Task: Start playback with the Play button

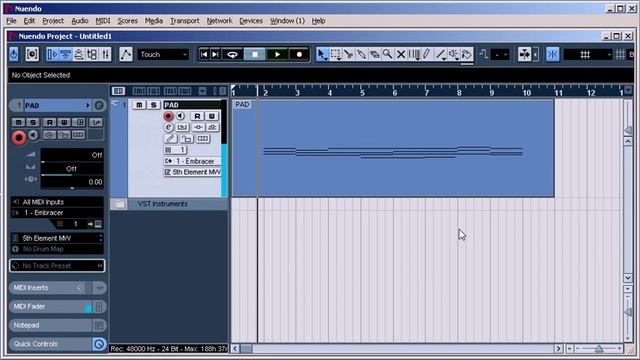Action: (x=278, y=54)
